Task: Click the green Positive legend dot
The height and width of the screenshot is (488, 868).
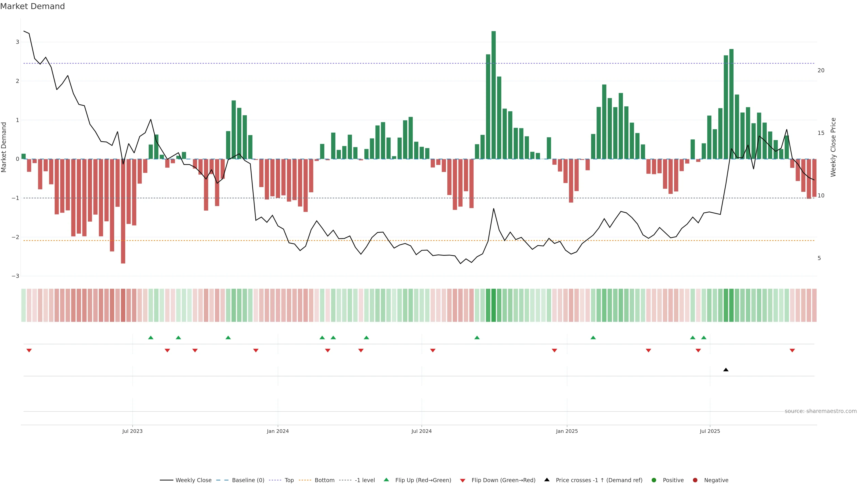Action: click(654, 480)
